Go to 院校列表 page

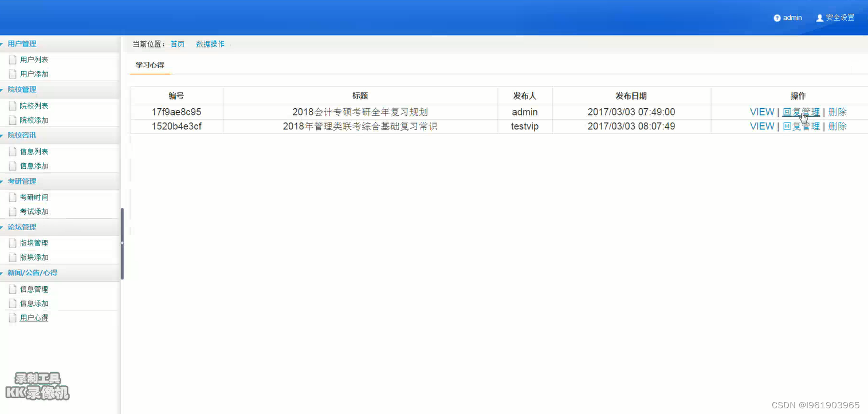(34, 106)
